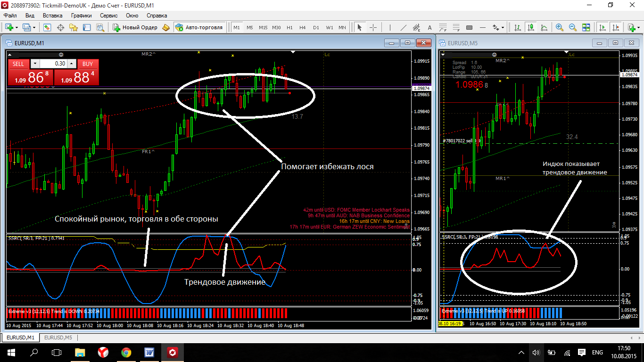Click the FOMC Member Lockhart Speaks news line
Viewport: 644px width, 362px height.
tap(356, 210)
